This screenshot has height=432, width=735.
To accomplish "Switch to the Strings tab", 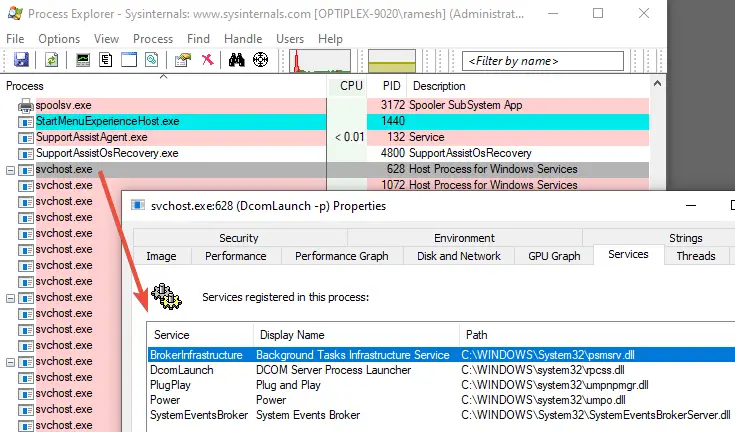I will [685, 238].
